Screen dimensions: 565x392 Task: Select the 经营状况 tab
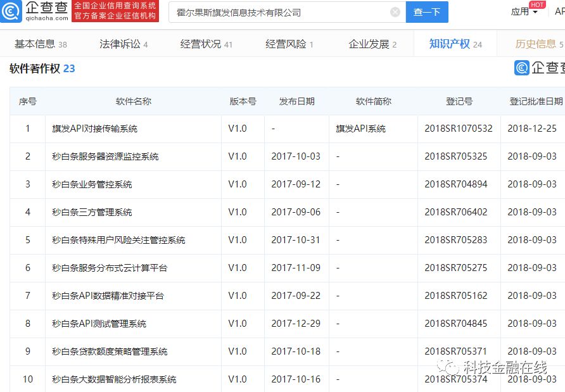(200, 44)
